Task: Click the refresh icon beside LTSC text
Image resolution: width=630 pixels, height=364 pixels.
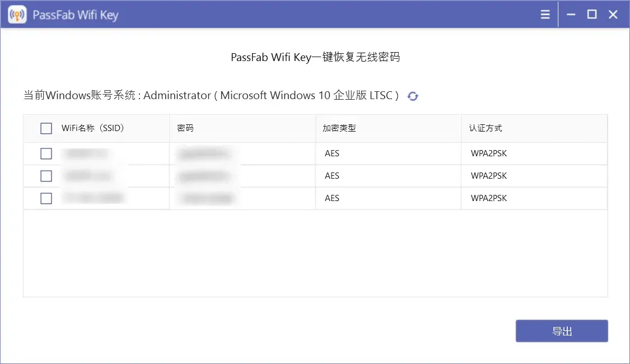Action: click(413, 96)
